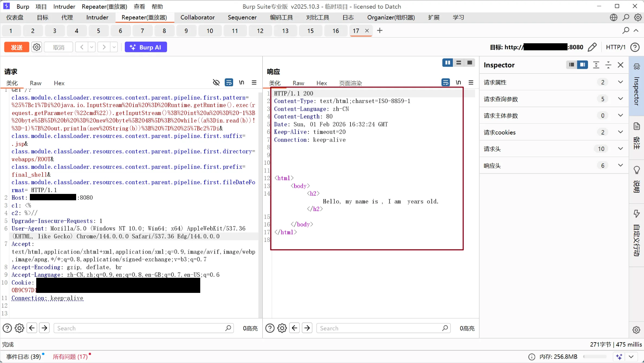Collapse the Repeater tab bar chevron

pos(636,31)
